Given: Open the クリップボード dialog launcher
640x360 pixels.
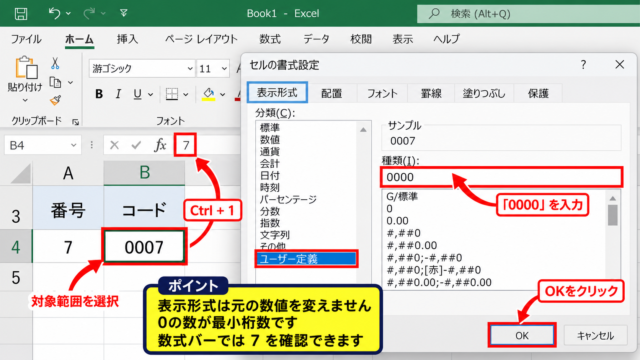Looking at the screenshot, I should tap(76, 122).
